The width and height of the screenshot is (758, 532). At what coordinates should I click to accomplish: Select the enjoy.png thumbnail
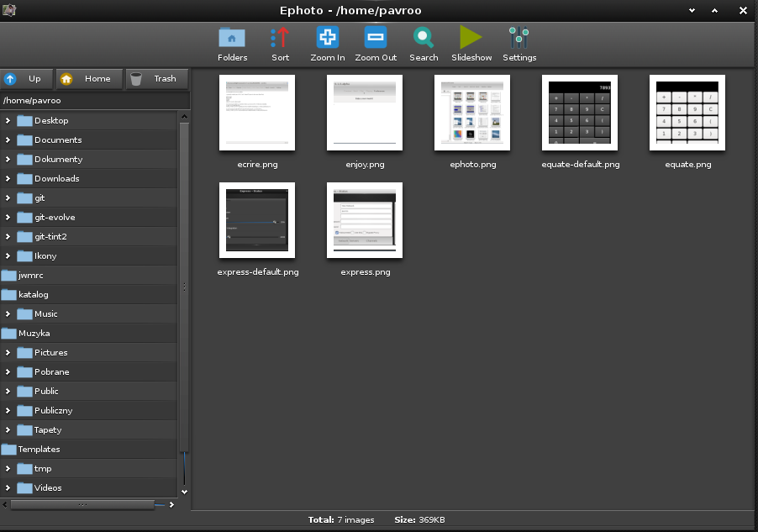point(365,113)
